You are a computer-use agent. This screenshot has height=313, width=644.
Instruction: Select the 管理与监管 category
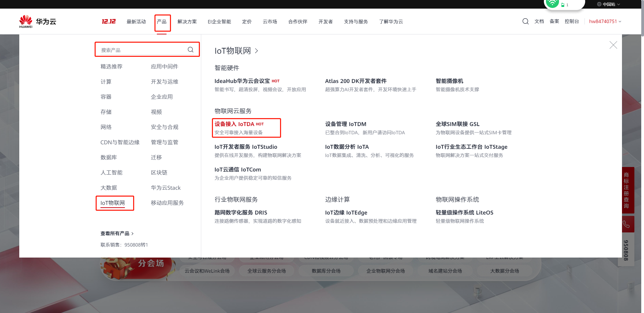coord(164,142)
